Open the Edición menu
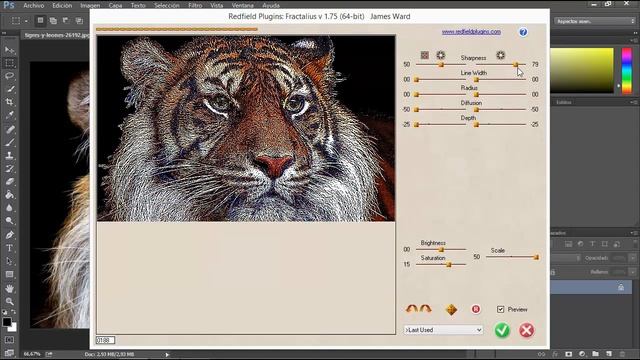The height and width of the screenshot is (360, 640). coord(62,5)
